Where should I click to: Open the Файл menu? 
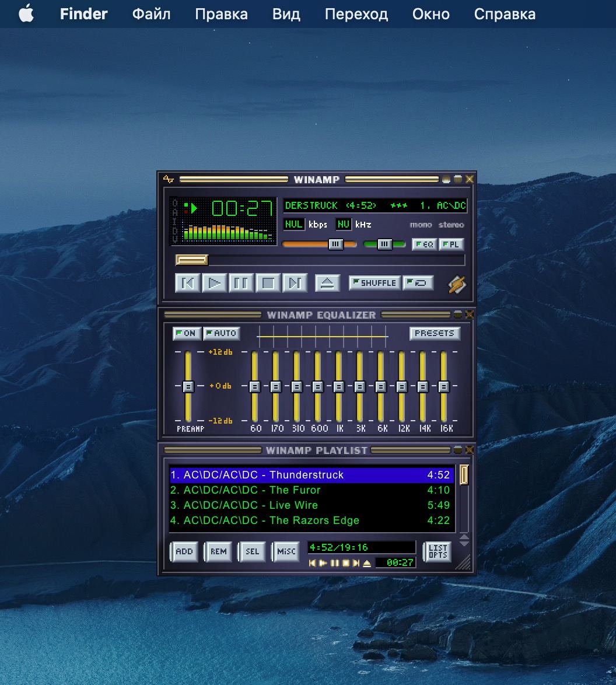pyautogui.click(x=151, y=14)
